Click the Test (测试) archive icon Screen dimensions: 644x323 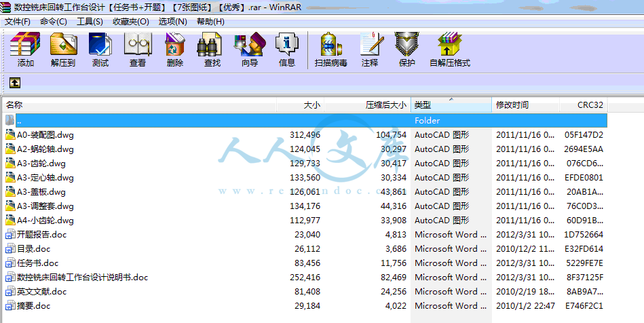[x=100, y=44]
